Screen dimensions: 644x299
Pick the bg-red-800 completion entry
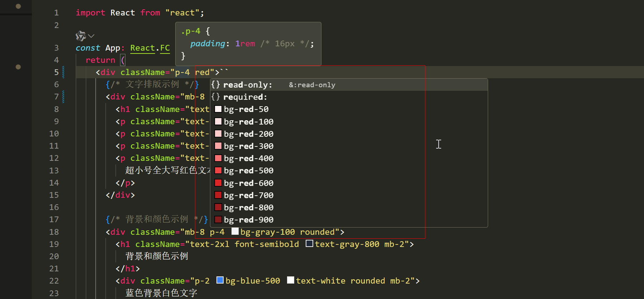(x=349, y=207)
